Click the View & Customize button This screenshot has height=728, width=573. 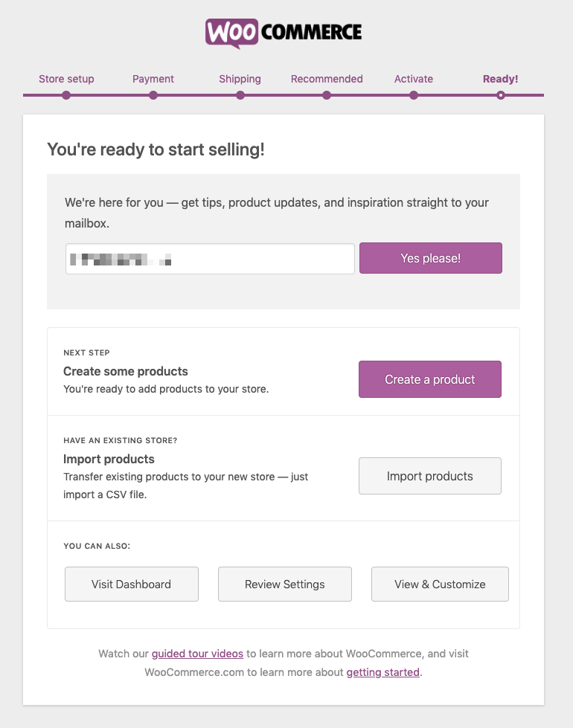coord(440,584)
